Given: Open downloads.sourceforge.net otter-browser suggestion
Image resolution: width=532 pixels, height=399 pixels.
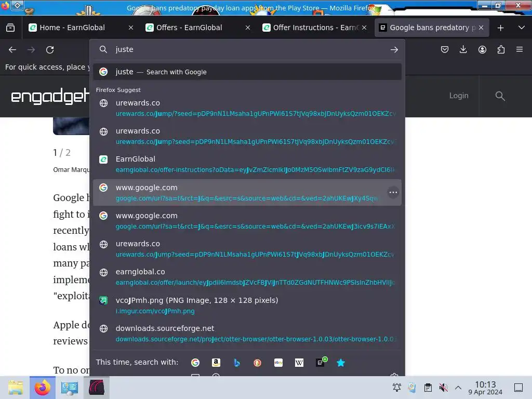Looking at the screenshot, I should point(247,333).
